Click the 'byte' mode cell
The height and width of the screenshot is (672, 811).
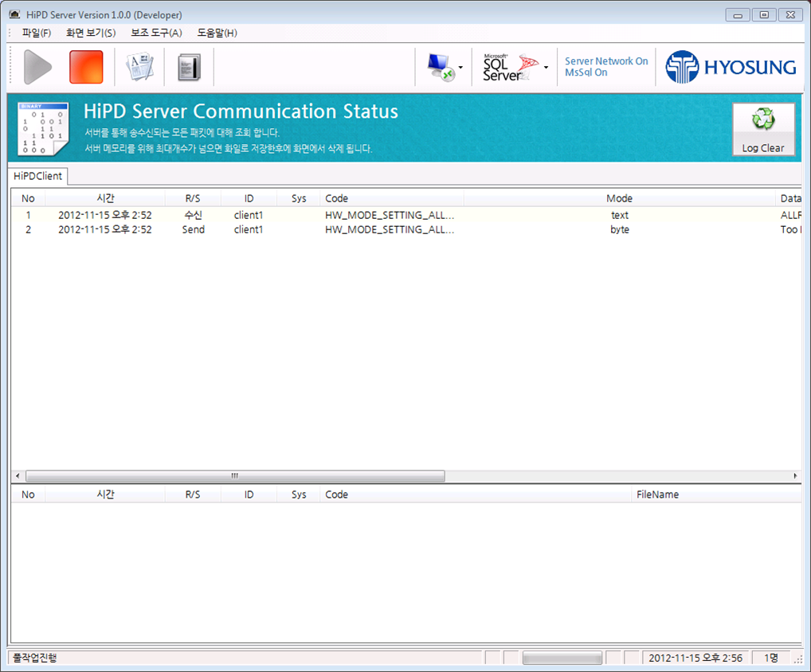620,229
